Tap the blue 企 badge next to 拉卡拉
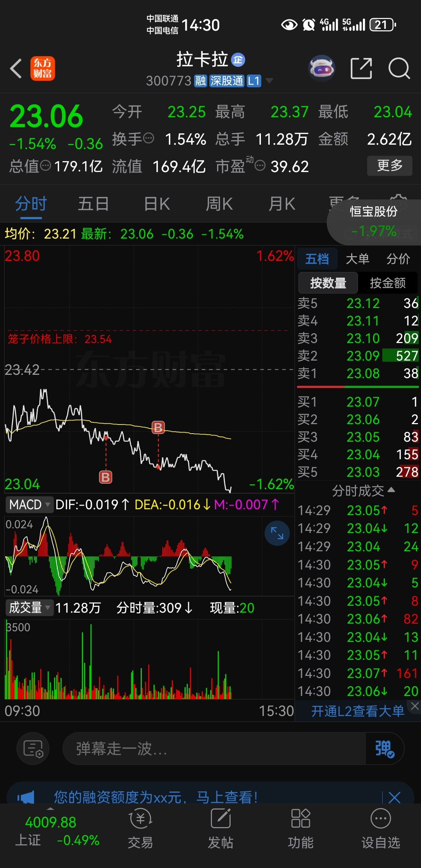This screenshot has height=868, width=421. (x=238, y=60)
